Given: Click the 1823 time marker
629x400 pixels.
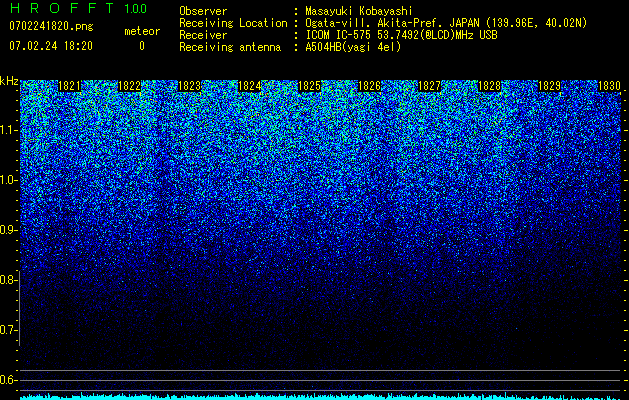Looking at the screenshot, I should click(x=189, y=86).
